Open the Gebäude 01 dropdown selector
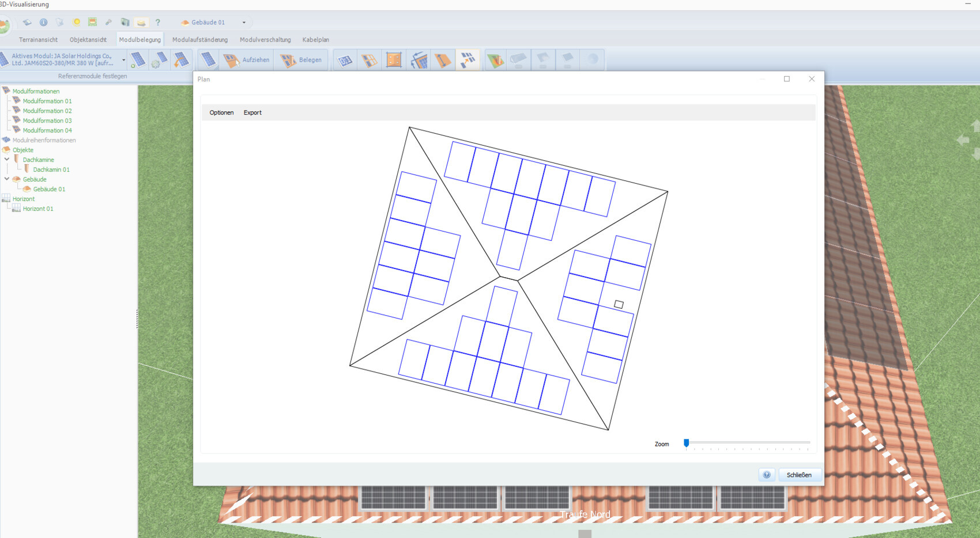 (x=244, y=22)
